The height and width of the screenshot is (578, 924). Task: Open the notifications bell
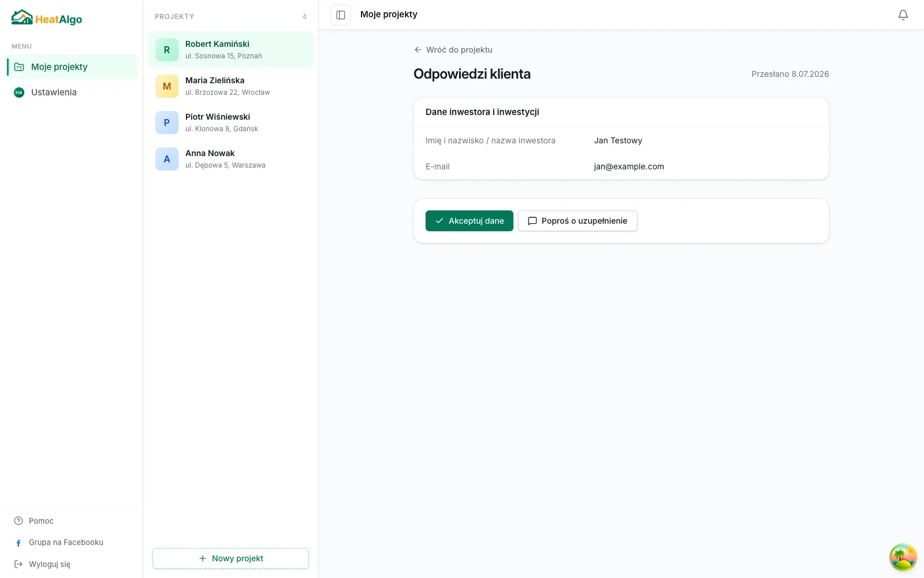coord(903,15)
